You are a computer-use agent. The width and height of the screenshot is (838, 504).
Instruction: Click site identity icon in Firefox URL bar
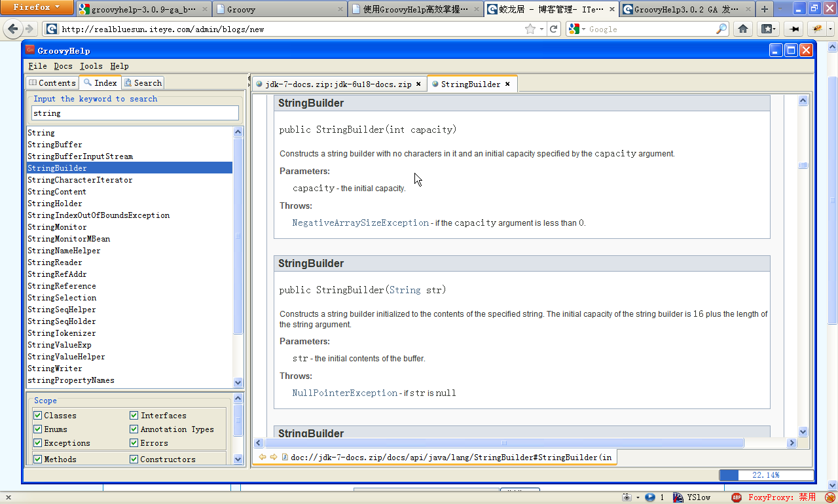coord(52,29)
